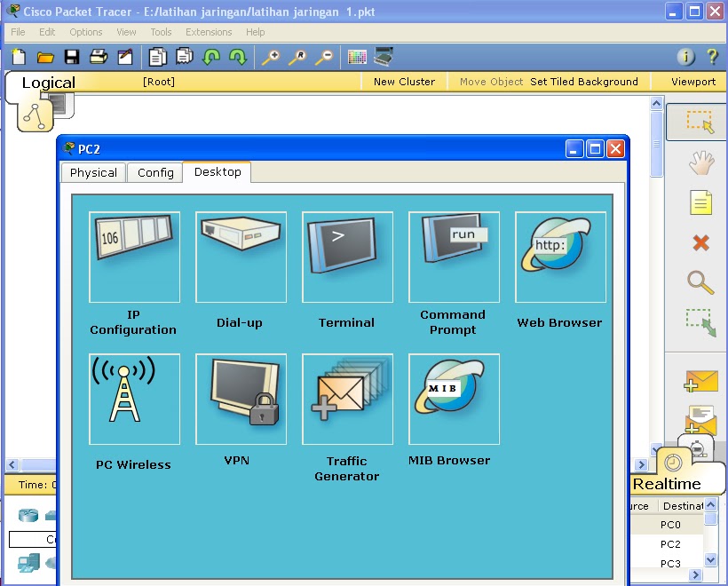Viewport: 728px width, 586px height.
Task: Choose the Delete red X tool
Action: [x=700, y=242]
